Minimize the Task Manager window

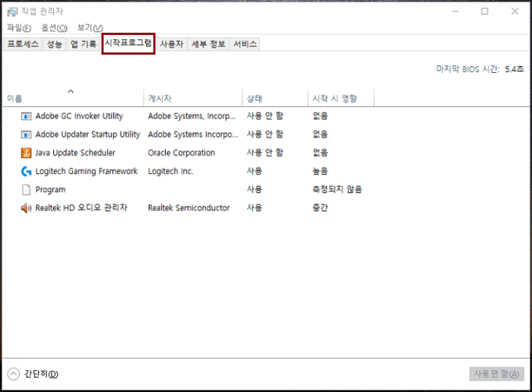pyautogui.click(x=455, y=11)
